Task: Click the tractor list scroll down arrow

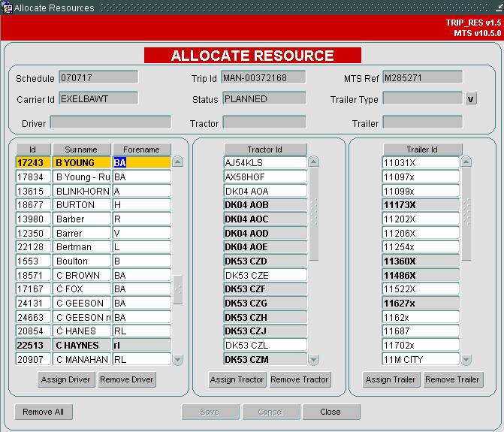Action: (314, 359)
